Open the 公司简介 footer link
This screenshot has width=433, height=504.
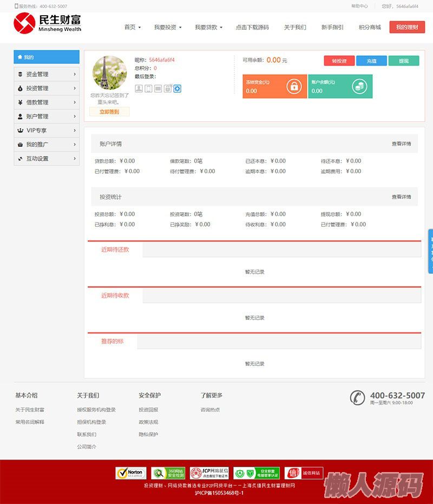87,447
